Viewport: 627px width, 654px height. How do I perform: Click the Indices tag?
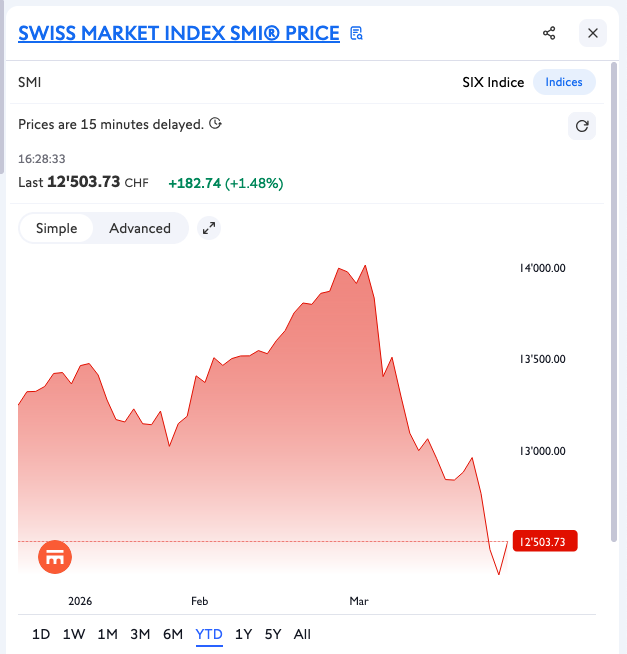click(x=564, y=82)
